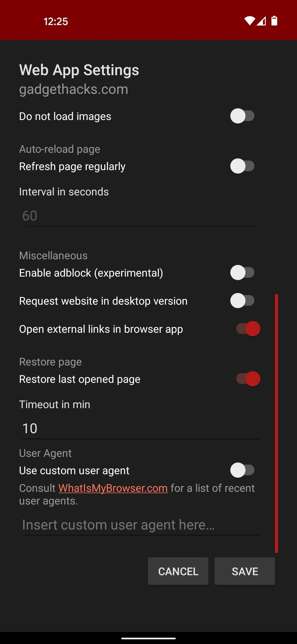Click the red vertical scrollbar
The height and width of the screenshot is (644, 297).
pyautogui.click(x=276, y=424)
